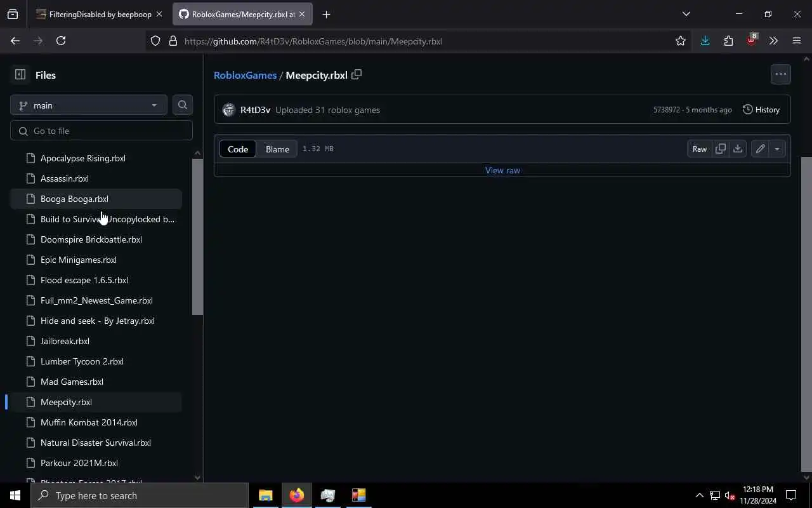This screenshot has height=508, width=812.
Task: Click the View raw link
Action: [502, 170]
